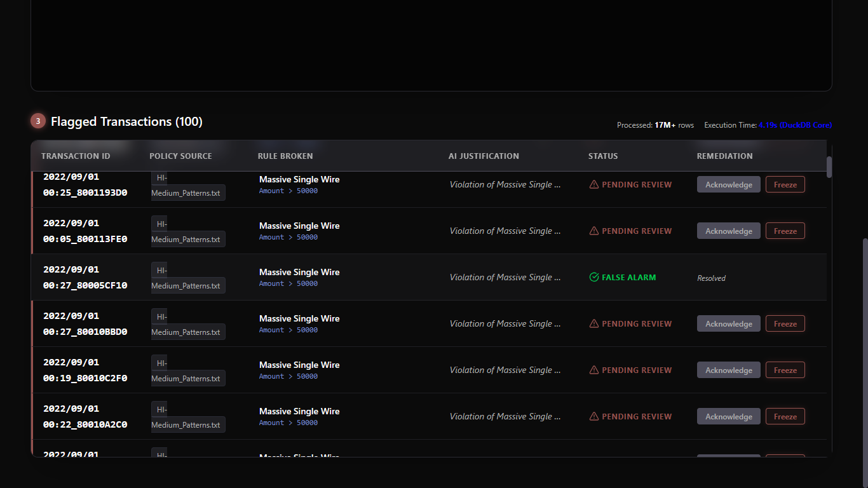The image size is (868, 488).
Task: Click the AI Justification column header
Action: tap(484, 156)
